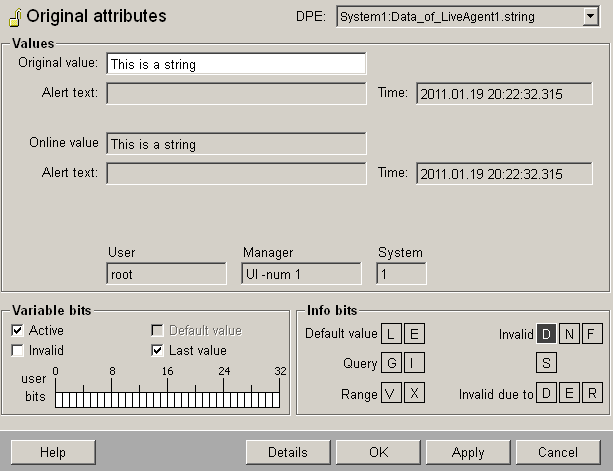This screenshot has width=613, height=471.
Task: Enable the Invalid variable bit checkbox
Action: 17,351
